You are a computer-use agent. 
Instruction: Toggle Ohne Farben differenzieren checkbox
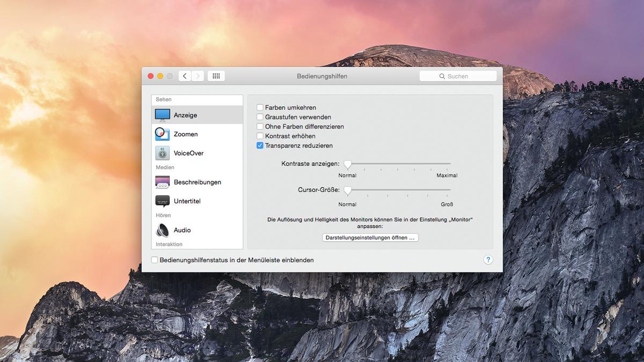pyautogui.click(x=260, y=127)
